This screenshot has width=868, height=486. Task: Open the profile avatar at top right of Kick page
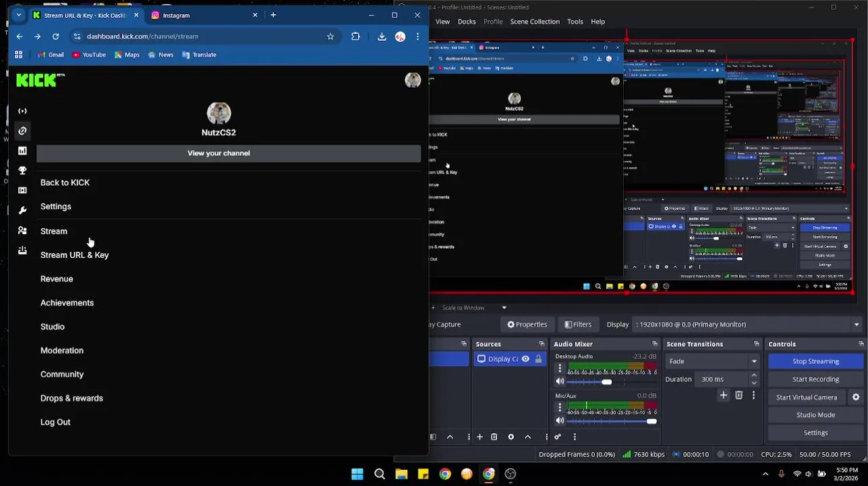[x=413, y=80]
